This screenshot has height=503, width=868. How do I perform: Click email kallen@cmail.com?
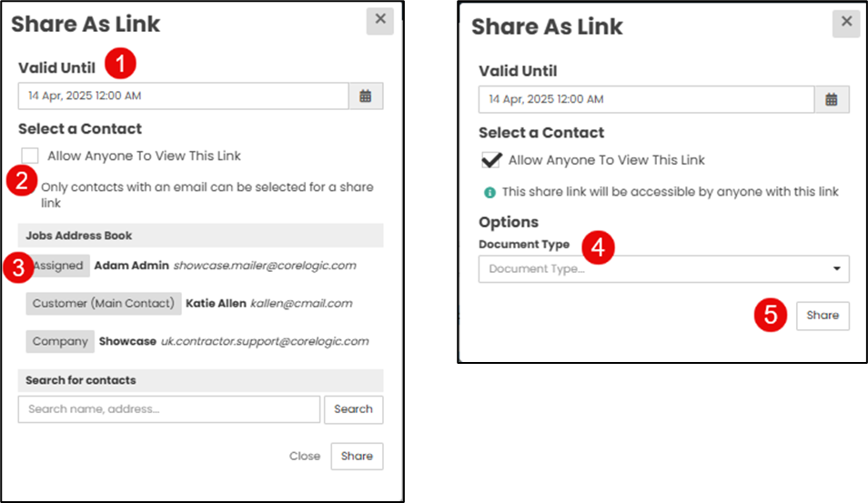click(302, 304)
